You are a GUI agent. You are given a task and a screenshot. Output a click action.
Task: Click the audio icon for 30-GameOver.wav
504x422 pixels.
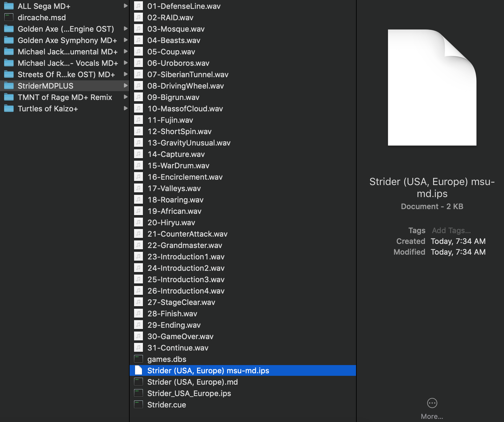coord(138,336)
